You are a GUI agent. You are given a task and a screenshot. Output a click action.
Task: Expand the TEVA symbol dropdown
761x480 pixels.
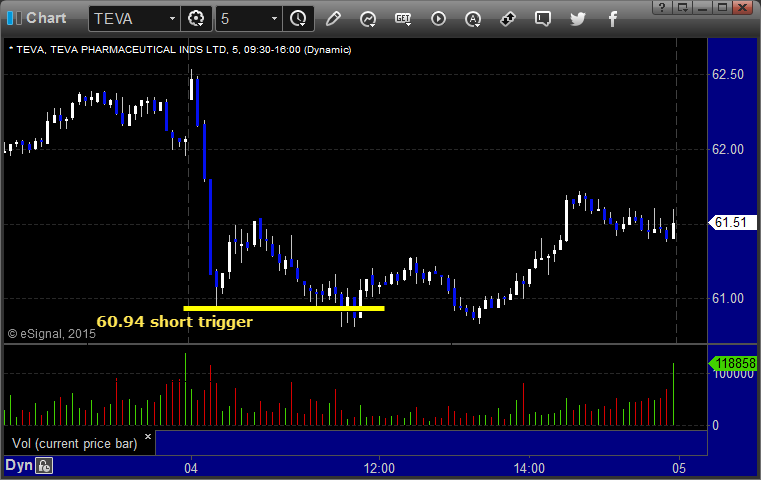click(172, 19)
